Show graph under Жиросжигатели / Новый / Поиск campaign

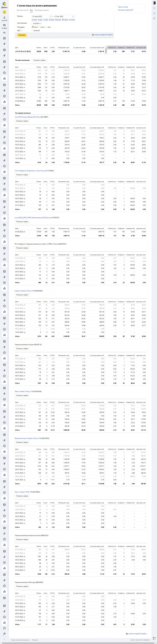22,442
